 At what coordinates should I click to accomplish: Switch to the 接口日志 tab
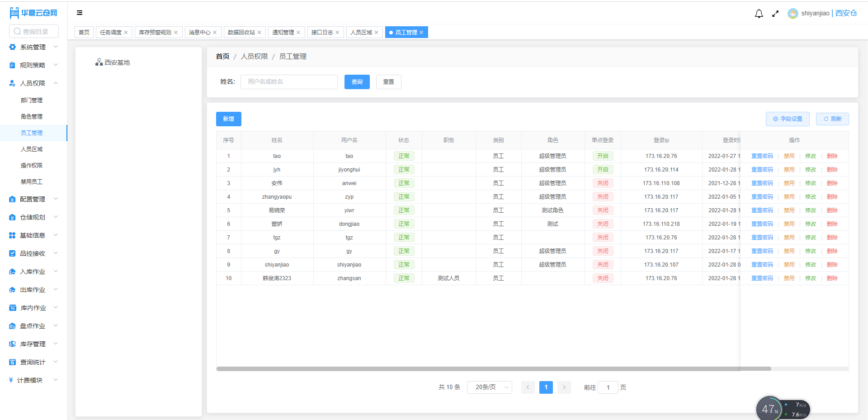322,32
